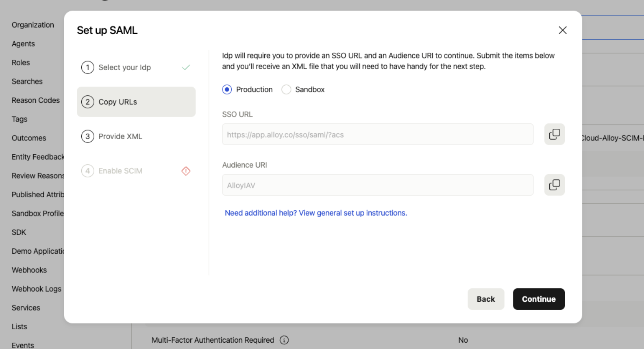Click the Enable SCIM warning icon
644x350 pixels.
click(186, 171)
